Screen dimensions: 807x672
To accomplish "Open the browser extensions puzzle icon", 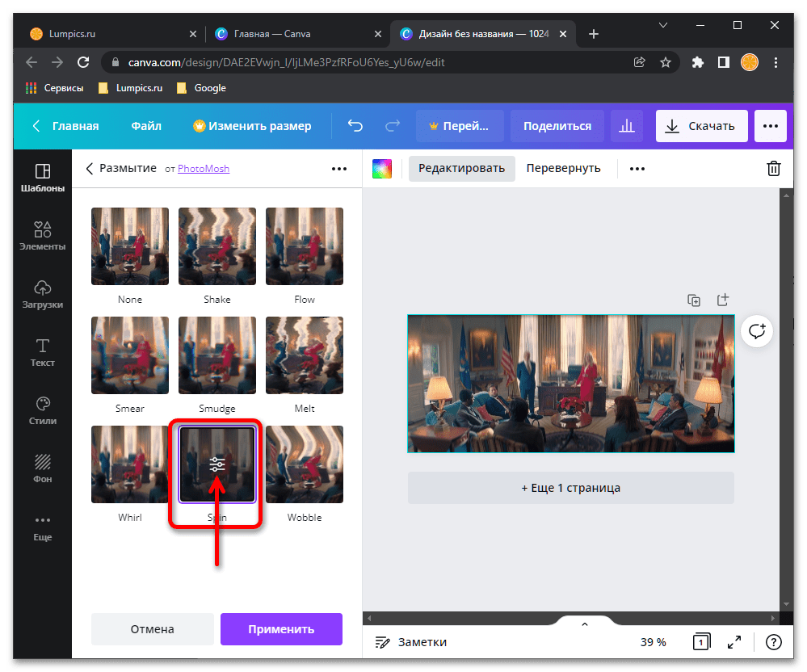I will click(697, 62).
